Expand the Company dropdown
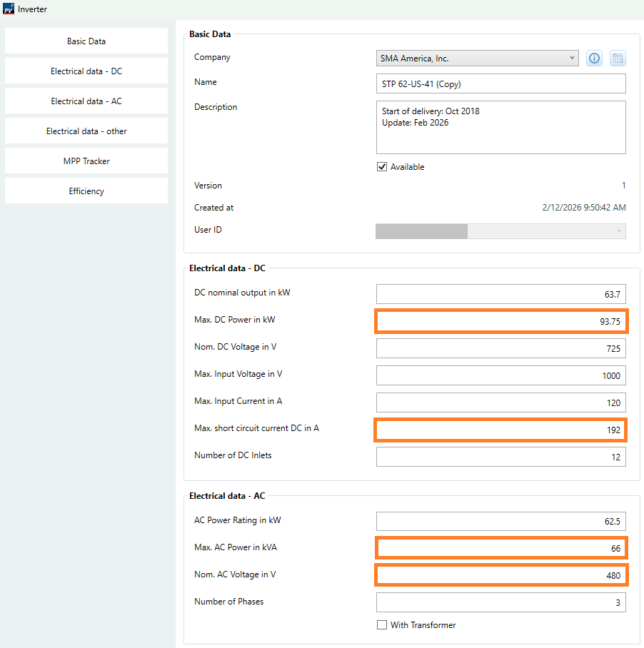This screenshot has width=644, height=648. (477, 59)
